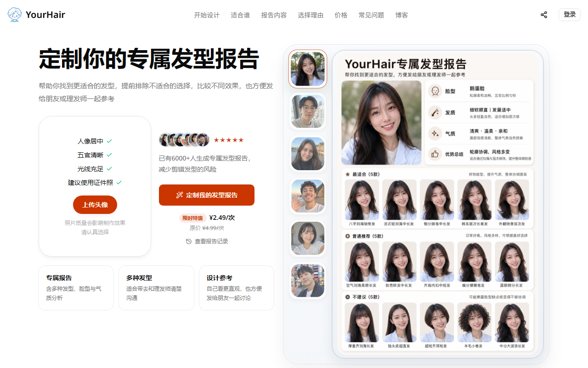Click the face shape icon beside 脸型
The width and height of the screenshot is (588, 368).
pos(435,91)
